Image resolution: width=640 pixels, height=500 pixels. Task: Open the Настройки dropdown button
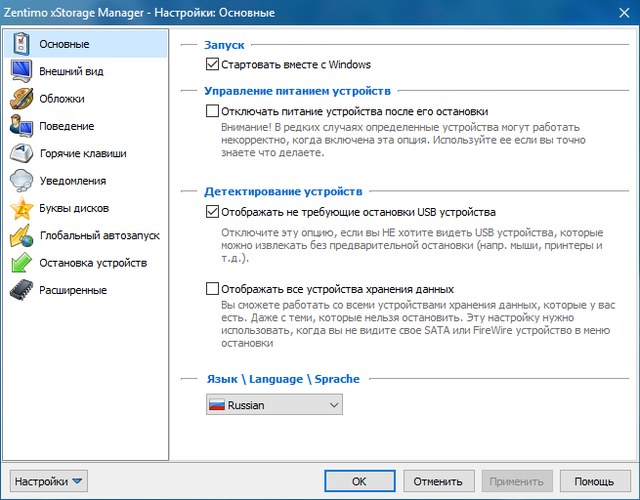tap(49, 481)
